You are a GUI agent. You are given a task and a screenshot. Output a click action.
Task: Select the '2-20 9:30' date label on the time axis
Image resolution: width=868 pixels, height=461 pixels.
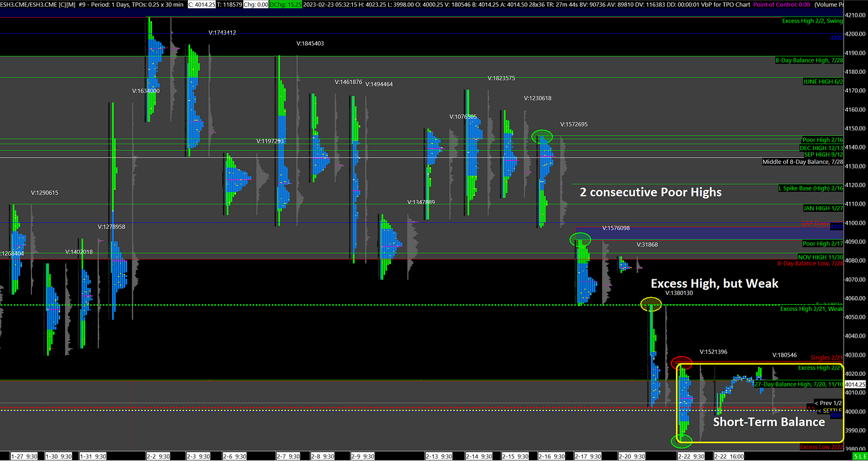click(631, 456)
